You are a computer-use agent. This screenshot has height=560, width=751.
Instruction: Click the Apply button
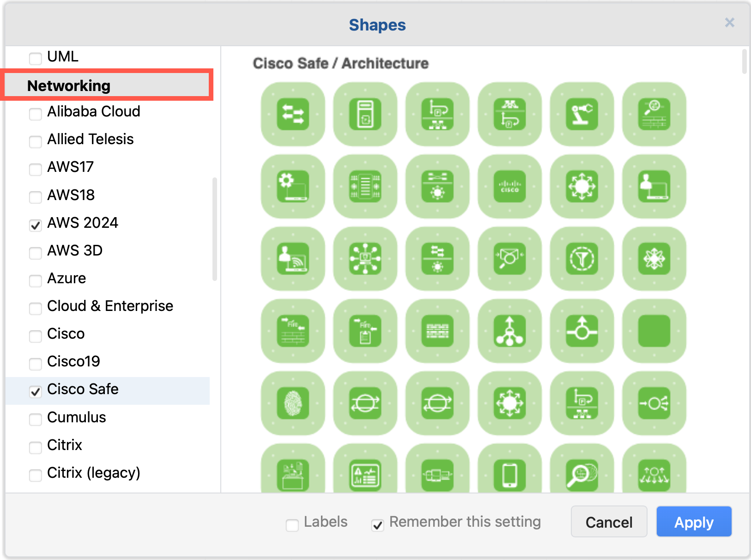[694, 522]
